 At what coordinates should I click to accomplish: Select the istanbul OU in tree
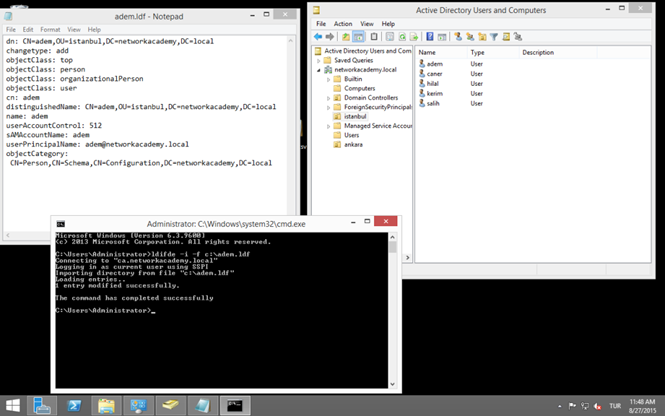355,117
